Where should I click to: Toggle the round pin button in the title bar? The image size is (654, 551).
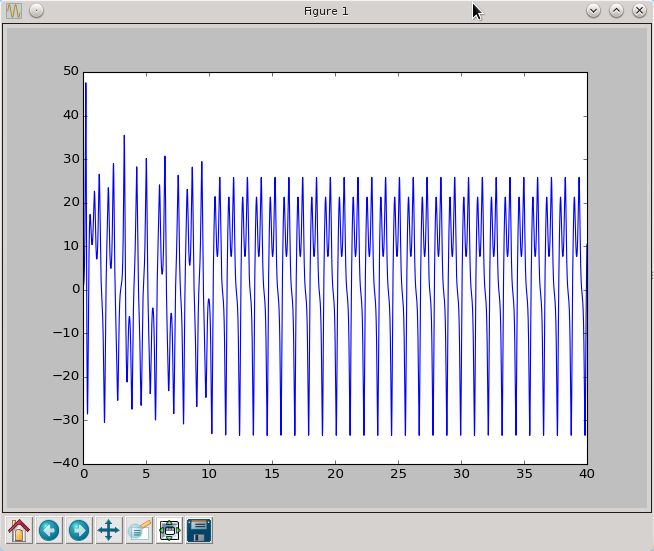pyautogui.click(x=36, y=11)
